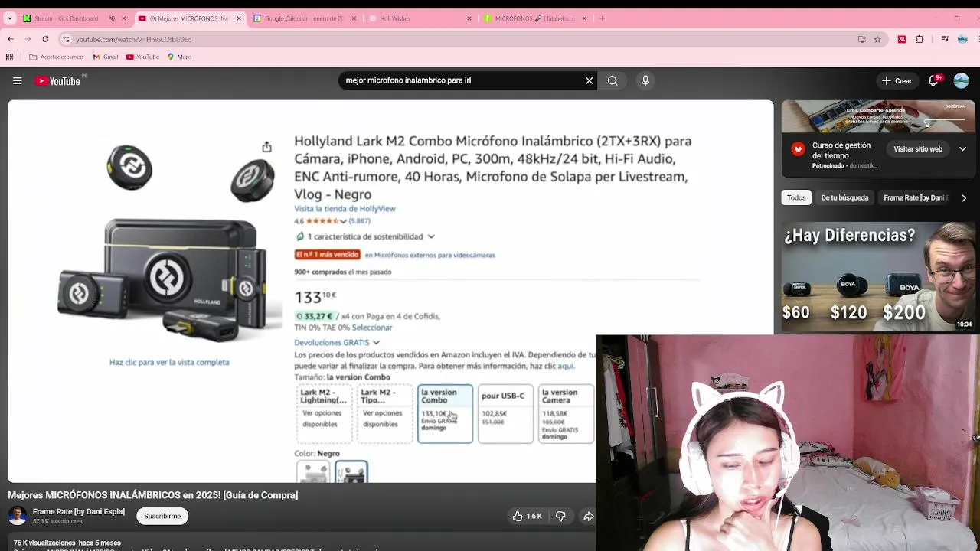
Task: Open the tab search dropdown arrow
Action: pos(11,18)
